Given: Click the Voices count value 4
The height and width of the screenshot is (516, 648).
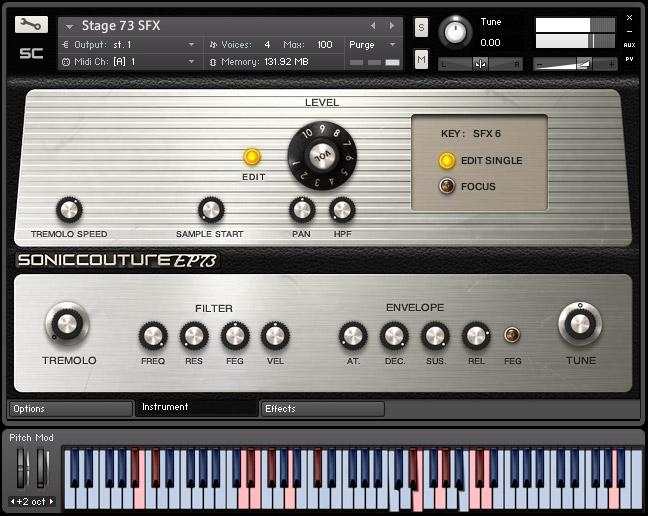Looking at the screenshot, I should pos(267,45).
